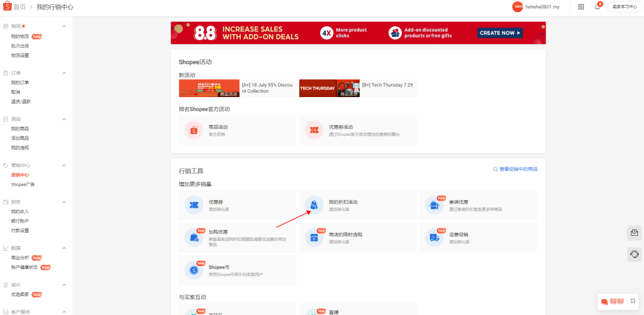Click the hehehe0801.my account avatar
Image resolution: width=644 pixels, height=315 pixels.
518,7
